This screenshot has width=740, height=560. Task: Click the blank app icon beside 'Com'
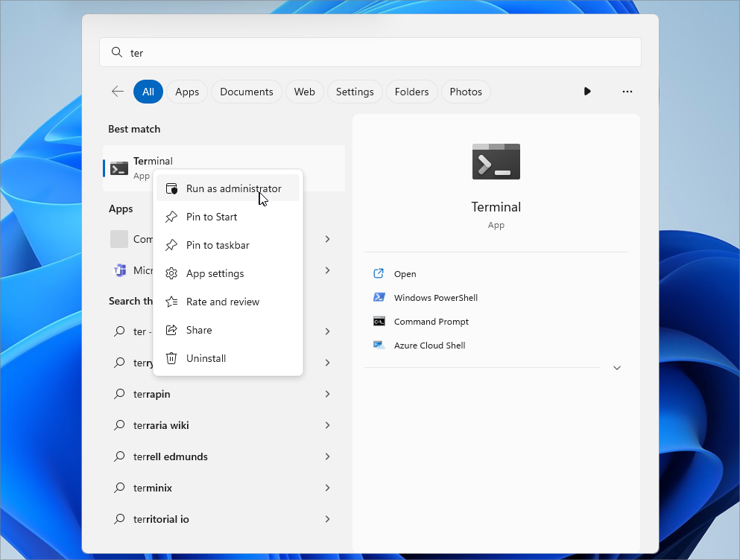(x=119, y=239)
